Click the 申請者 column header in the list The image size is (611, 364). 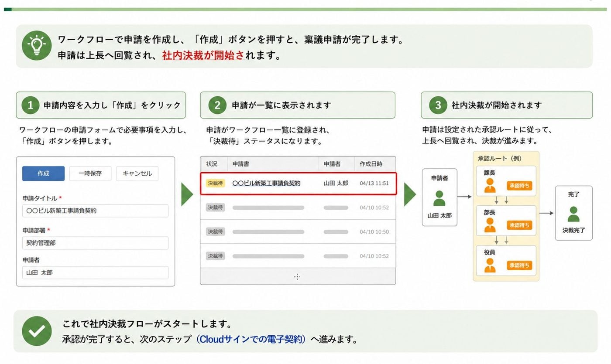tap(332, 164)
